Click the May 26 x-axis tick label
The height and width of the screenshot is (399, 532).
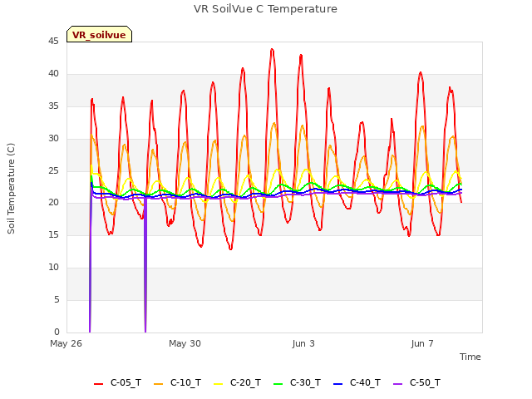[66, 343]
